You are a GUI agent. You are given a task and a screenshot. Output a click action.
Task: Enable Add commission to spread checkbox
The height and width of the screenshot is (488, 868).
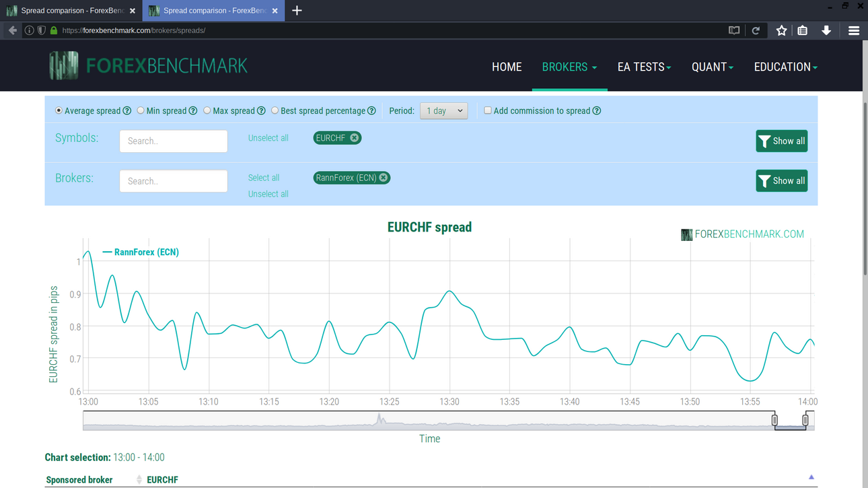pyautogui.click(x=488, y=110)
